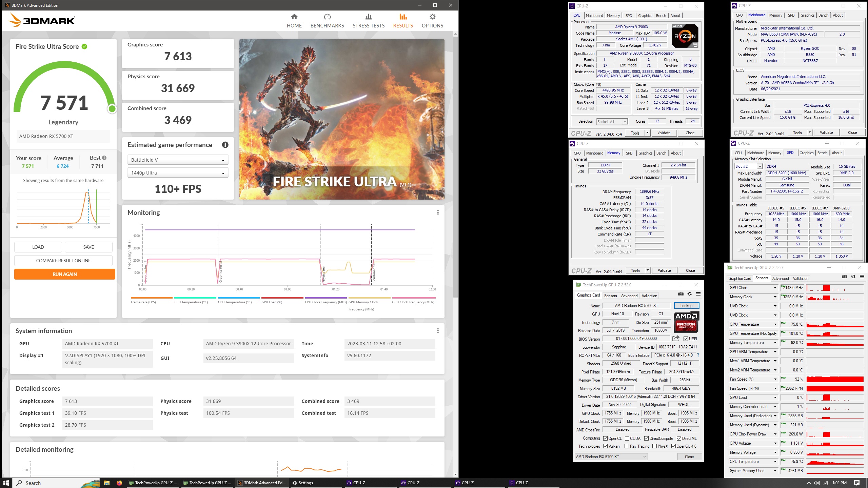Toggle the OpenCL checkbox
The width and height of the screenshot is (868, 488).
605,438
